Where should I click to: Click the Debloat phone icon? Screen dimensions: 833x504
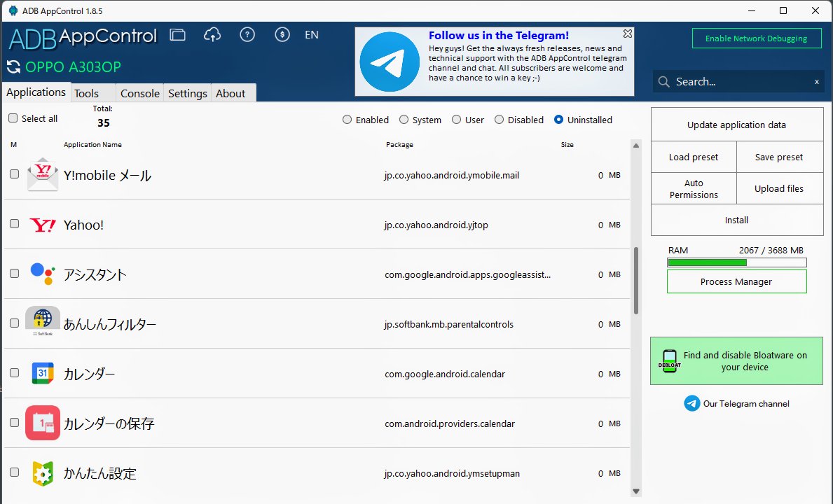click(669, 361)
